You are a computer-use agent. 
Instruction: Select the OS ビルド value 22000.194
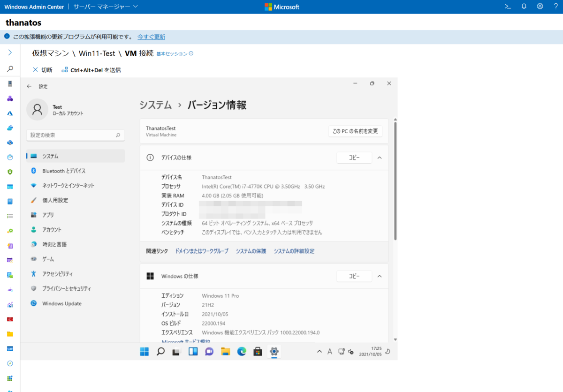click(213, 324)
